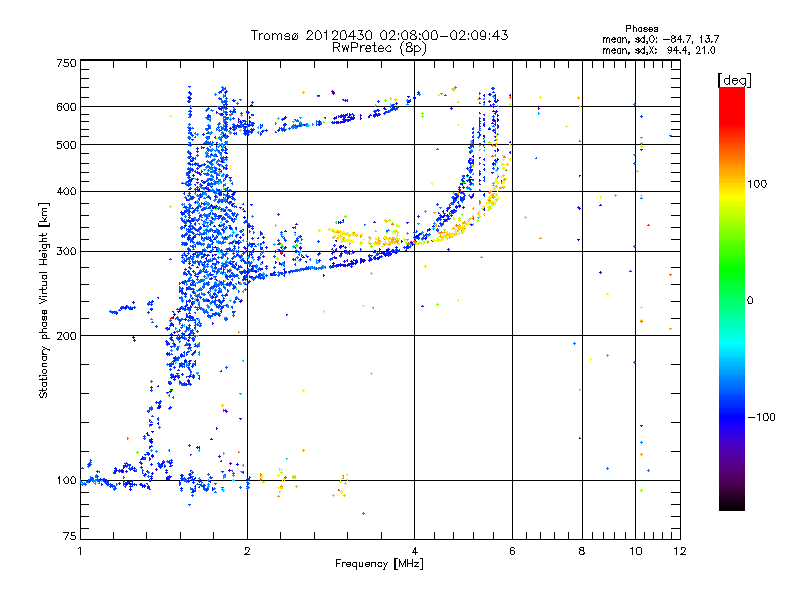This screenshot has height=600, width=800.
Task: Click the 'mean, sd,O: -84.7, 13.7' line
Action: [661, 39]
